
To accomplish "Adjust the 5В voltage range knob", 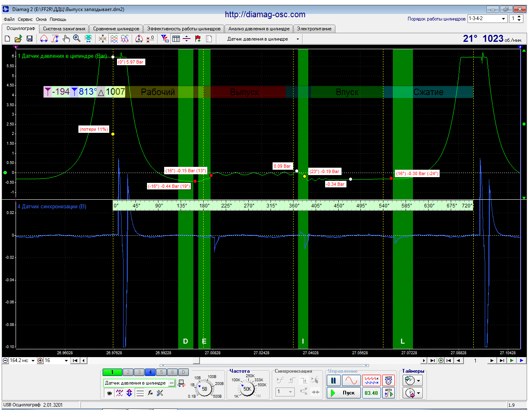I will 204,389.
